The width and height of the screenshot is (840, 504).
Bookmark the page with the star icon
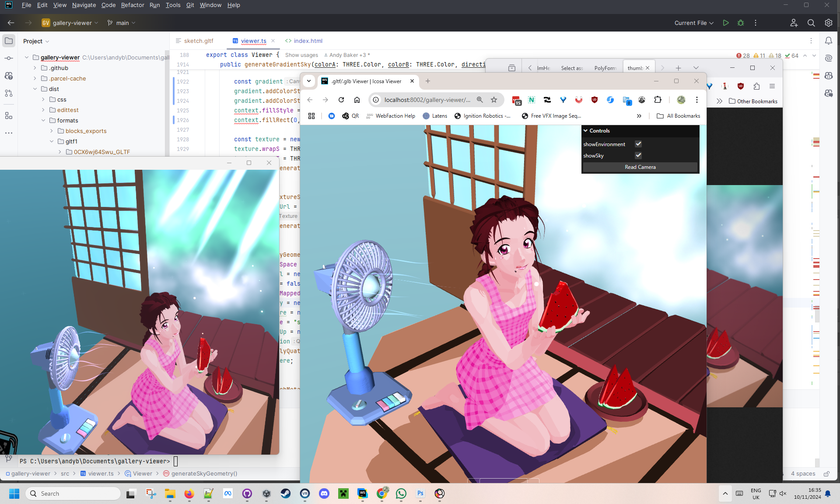coord(494,100)
